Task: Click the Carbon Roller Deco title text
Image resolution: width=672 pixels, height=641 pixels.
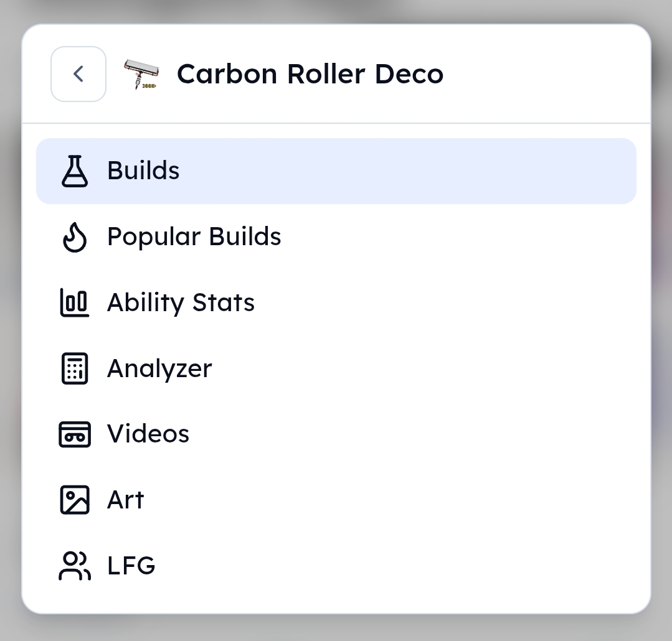Action: [x=310, y=74]
